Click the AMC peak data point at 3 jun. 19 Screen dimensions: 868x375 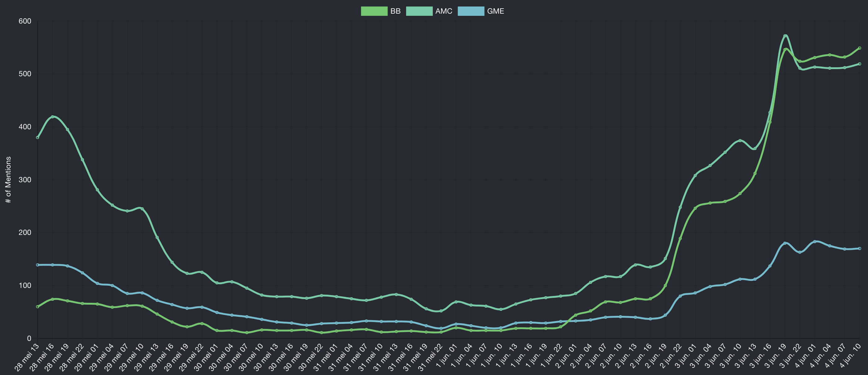[785, 36]
